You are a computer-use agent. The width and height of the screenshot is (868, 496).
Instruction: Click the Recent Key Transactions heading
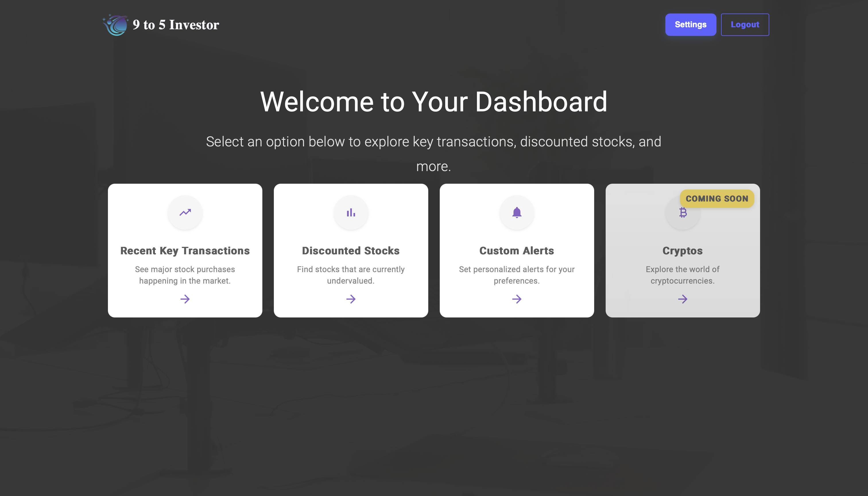[185, 250]
